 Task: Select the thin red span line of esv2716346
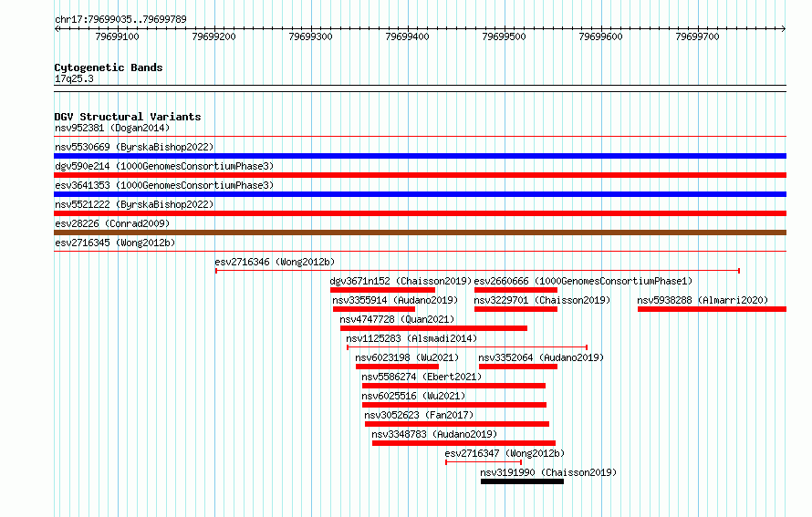coord(477,271)
